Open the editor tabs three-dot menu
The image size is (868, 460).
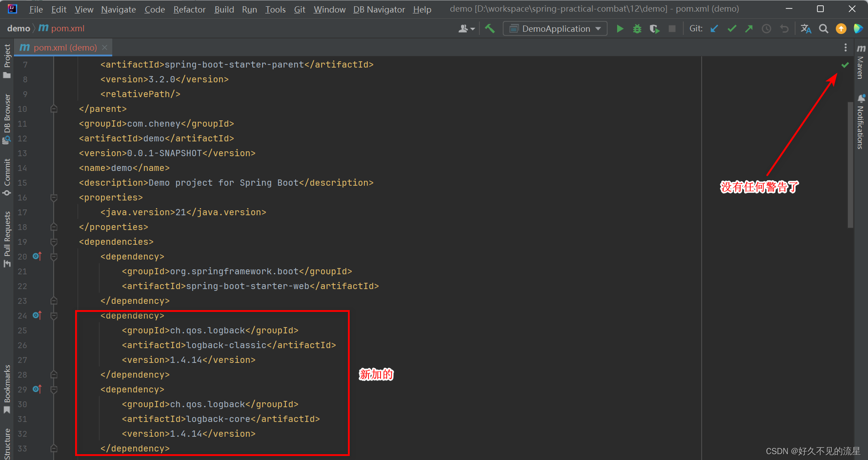pyautogui.click(x=845, y=47)
